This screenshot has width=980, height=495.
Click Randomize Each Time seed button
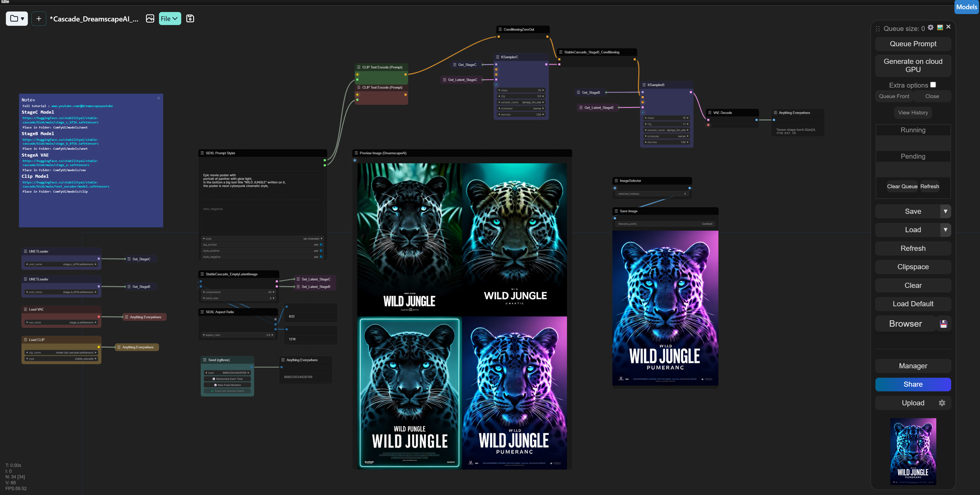click(x=227, y=379)
